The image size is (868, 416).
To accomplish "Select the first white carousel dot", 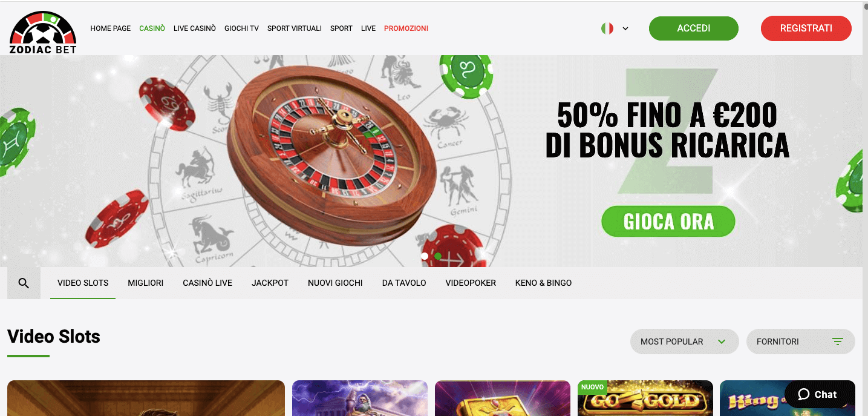I will pyautogui.click(x=425, y=256).
